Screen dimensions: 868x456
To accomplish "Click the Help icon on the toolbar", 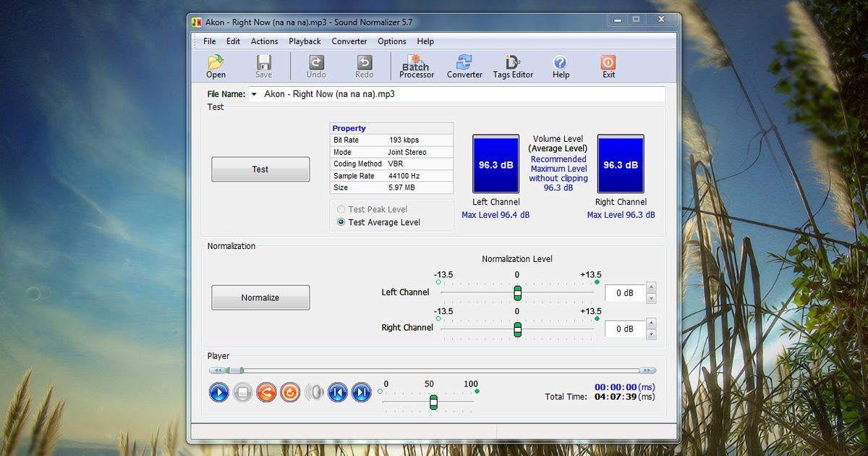I will tap(560, 66).
